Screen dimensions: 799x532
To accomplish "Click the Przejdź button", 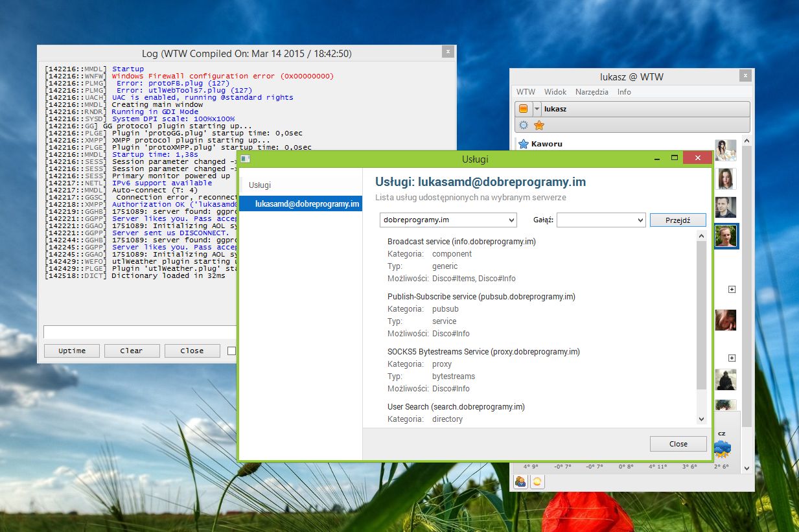I will pos(678,220).
